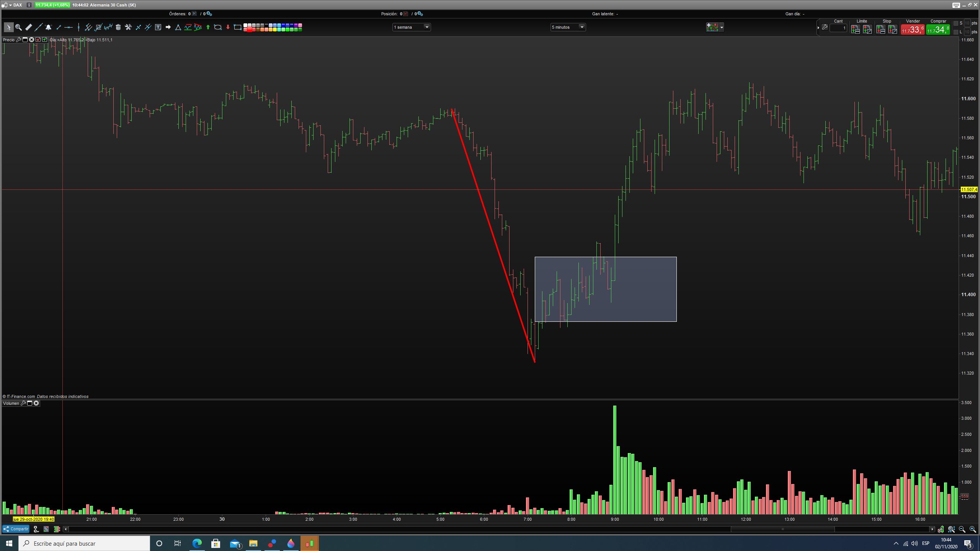Viewport: 980px width, 551px height.
Task: Expand the add-indicator button dropdown arrow
Action: pyautogui.click(x=722, y=27)
